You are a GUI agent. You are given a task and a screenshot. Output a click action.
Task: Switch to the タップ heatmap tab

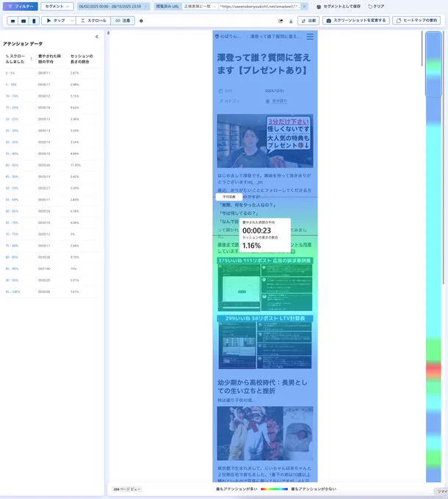pyautogui.click(x=56, y=21)
